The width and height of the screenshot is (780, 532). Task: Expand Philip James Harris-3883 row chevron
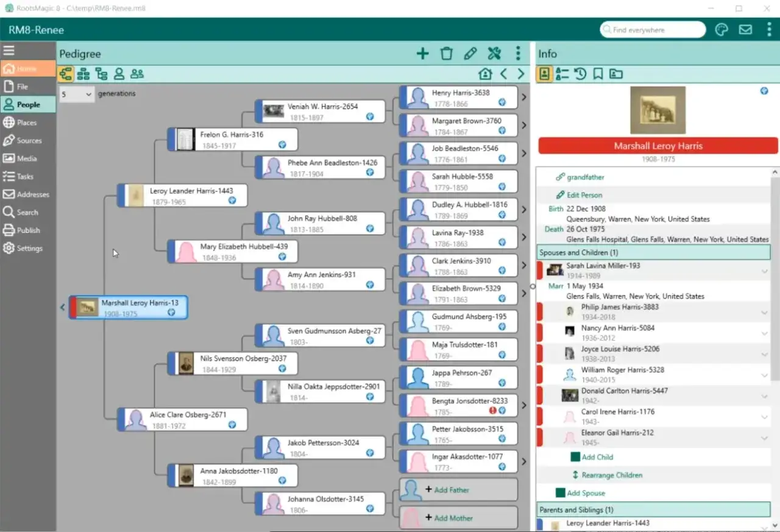764,313
